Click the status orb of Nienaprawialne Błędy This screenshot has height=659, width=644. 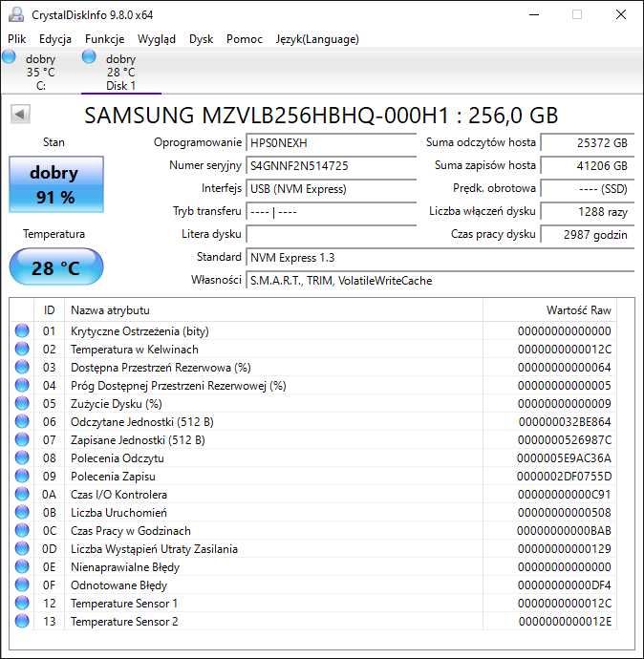pos(22,566)
